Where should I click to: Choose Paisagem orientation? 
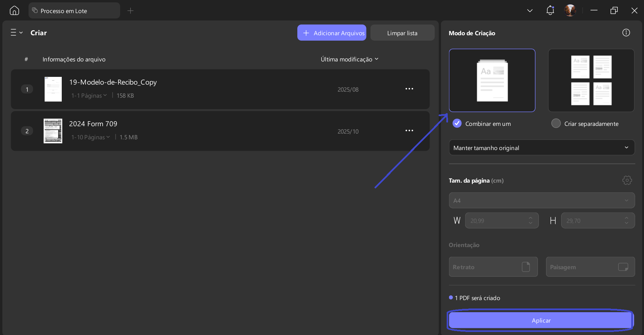tap(590, 267)
